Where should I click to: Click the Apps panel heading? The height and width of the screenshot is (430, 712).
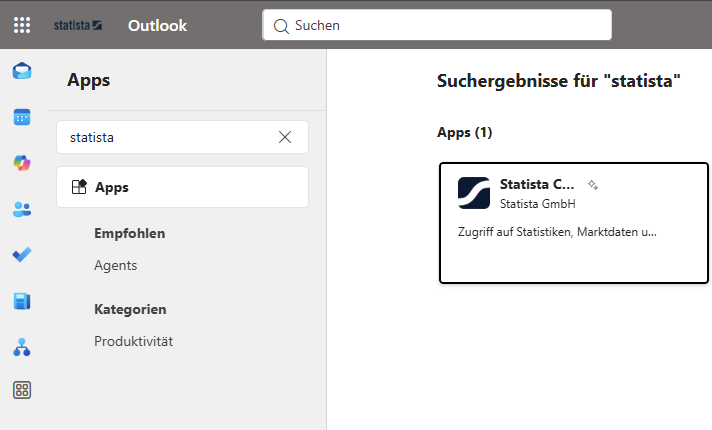[89, 80]
